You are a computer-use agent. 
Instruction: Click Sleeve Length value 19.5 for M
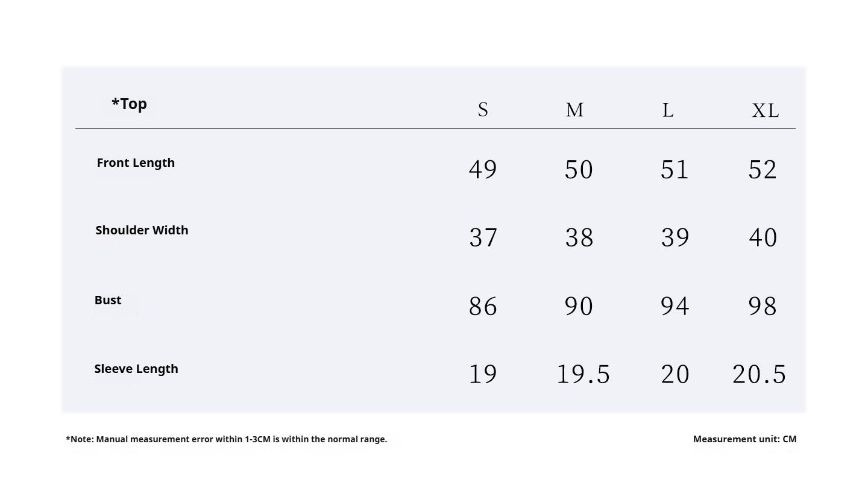click(x=583, y=374)
